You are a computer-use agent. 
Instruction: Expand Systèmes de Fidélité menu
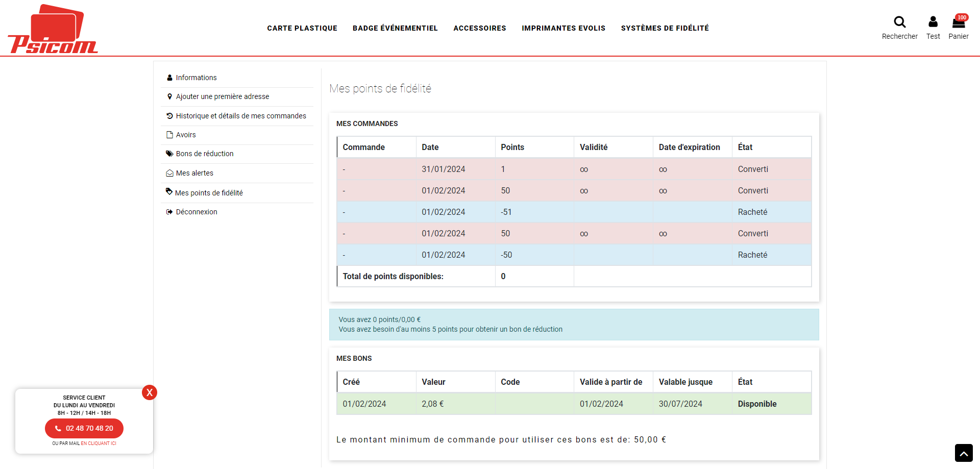click(665, 28)
